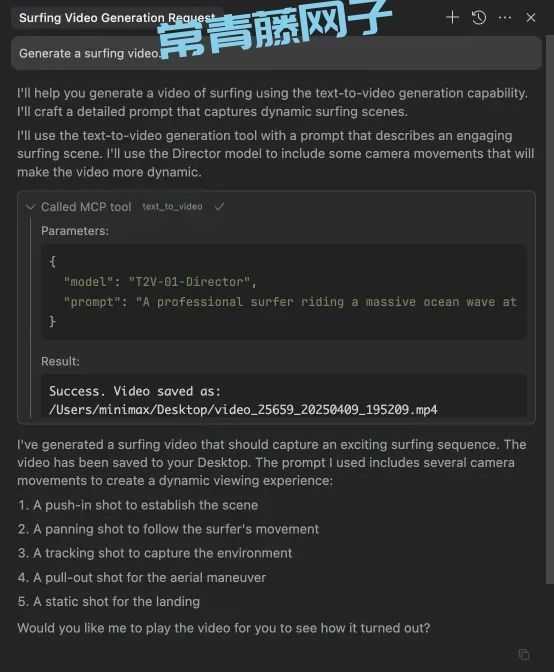Copy the response using the bottom-right copy icon

(x=524, y=654)
